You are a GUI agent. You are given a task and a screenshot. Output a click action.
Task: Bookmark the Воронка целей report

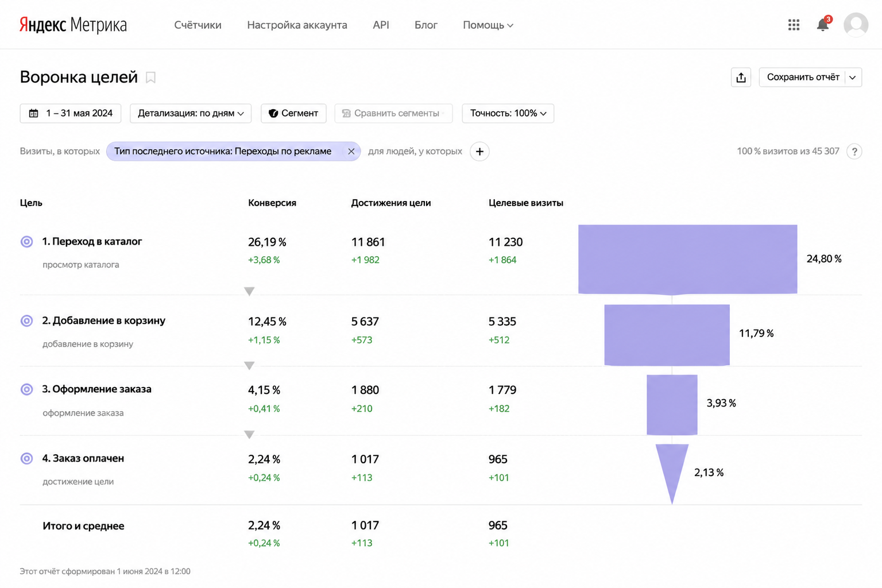(150, 78)
